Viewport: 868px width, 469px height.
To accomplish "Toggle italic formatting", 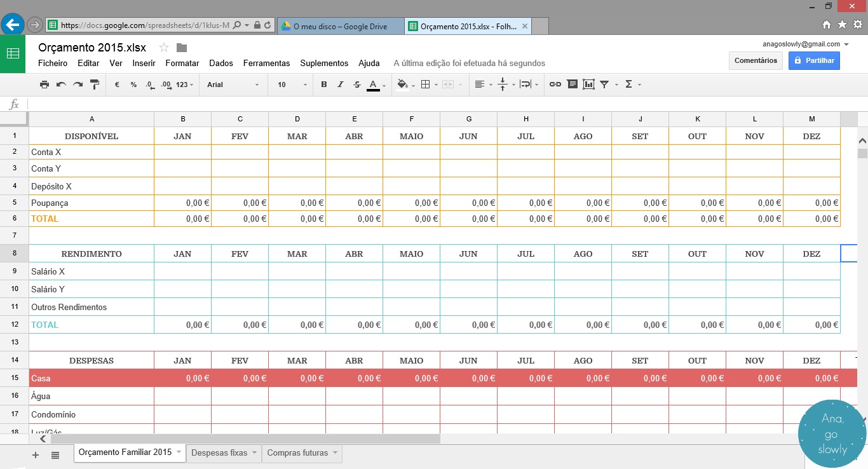I will (x=340, y=85).
